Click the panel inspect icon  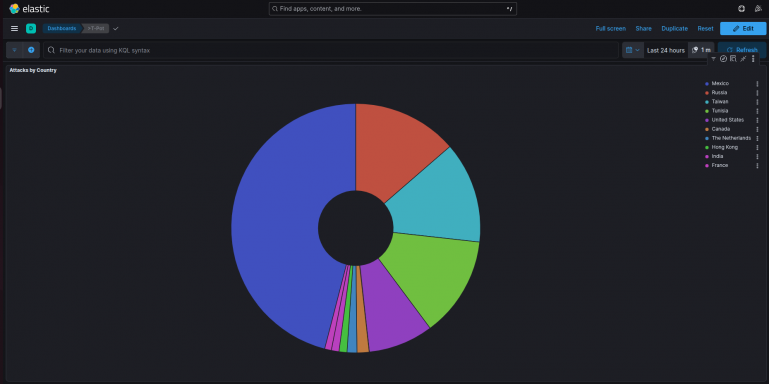[x=733, y=59]
